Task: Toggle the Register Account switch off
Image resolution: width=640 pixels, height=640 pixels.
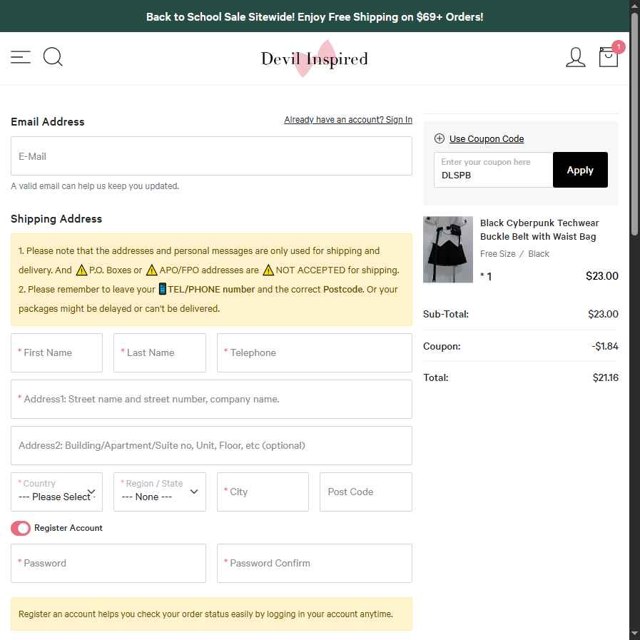Action: [20, 528]
